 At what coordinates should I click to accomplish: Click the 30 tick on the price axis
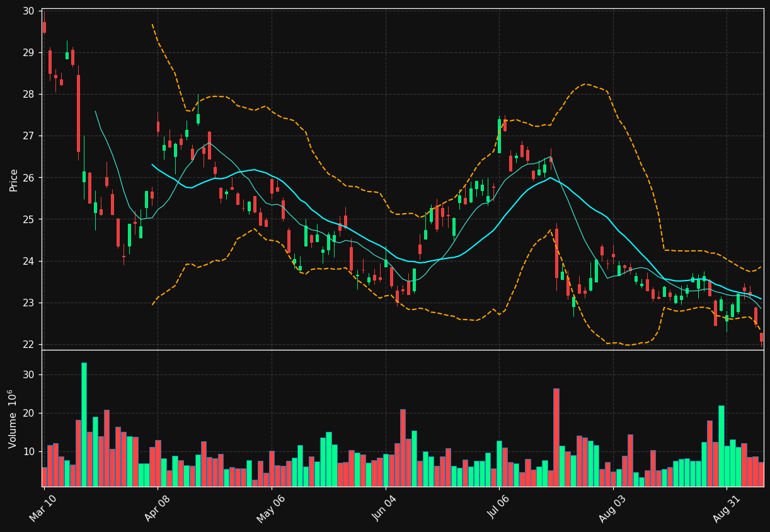(29, 11)
